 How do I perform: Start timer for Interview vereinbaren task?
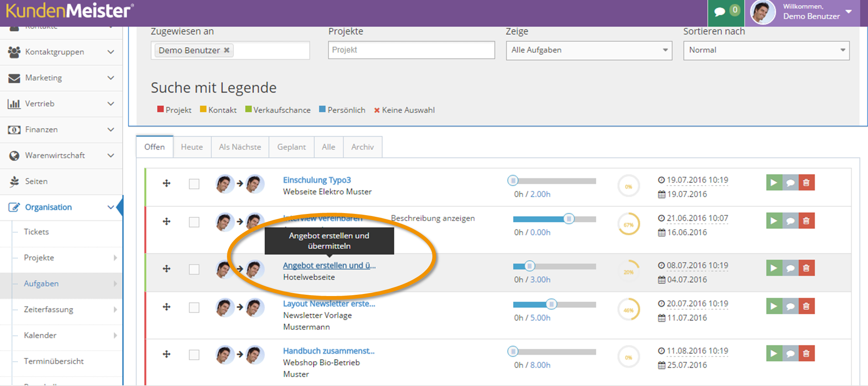[x=774, y=221]
